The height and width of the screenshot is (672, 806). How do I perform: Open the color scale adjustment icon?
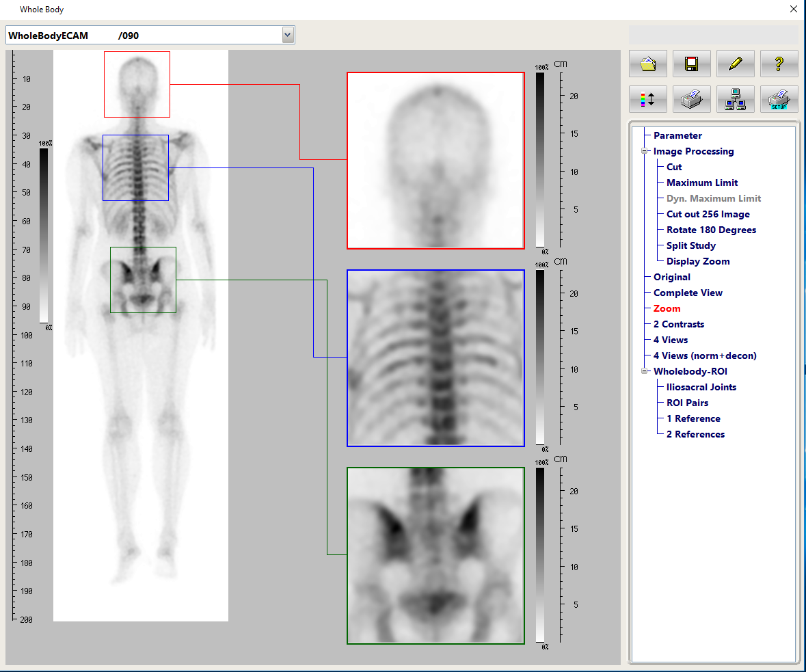click(x=648, y=99)
